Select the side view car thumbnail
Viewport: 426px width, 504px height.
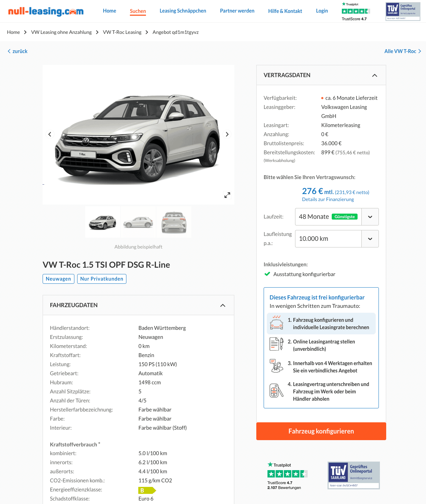(x=138, y=222)
